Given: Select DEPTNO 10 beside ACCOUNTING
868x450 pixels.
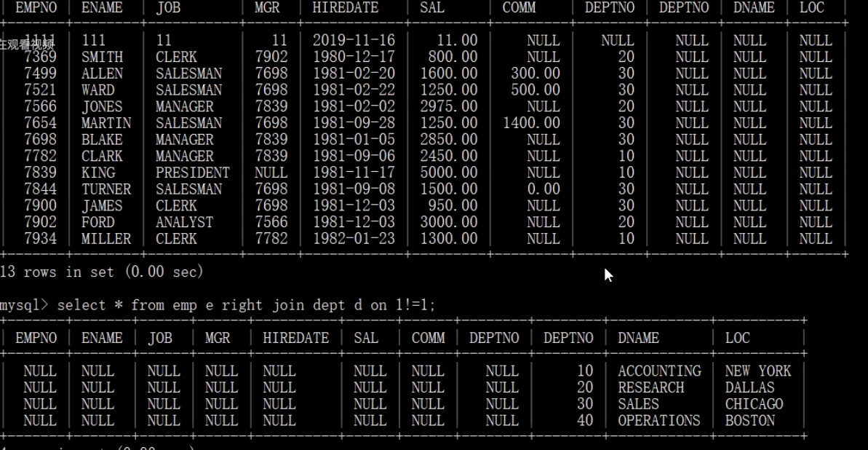Looking at the screenshot, I should pos(585,371).
